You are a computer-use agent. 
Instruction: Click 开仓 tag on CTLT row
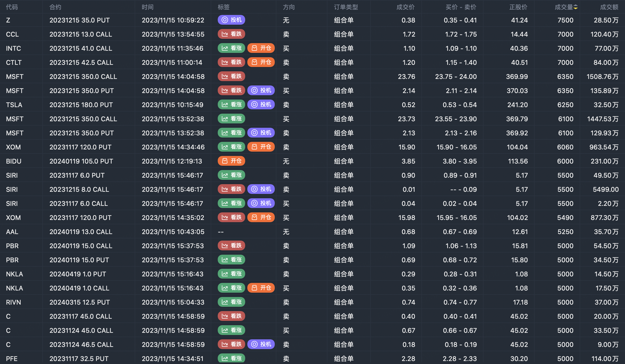click(261, 62)
